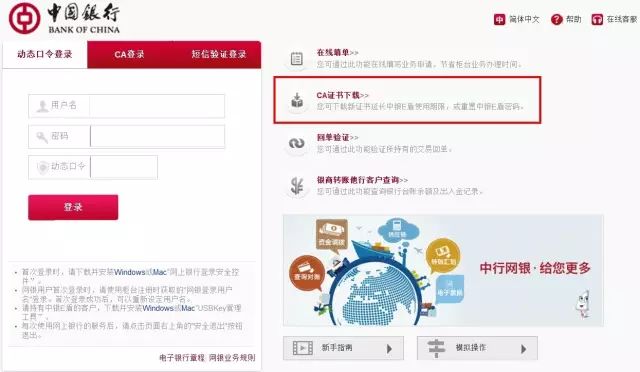Open the CA证书下载>> link
The image size is (640, 372).
[342, 95]
